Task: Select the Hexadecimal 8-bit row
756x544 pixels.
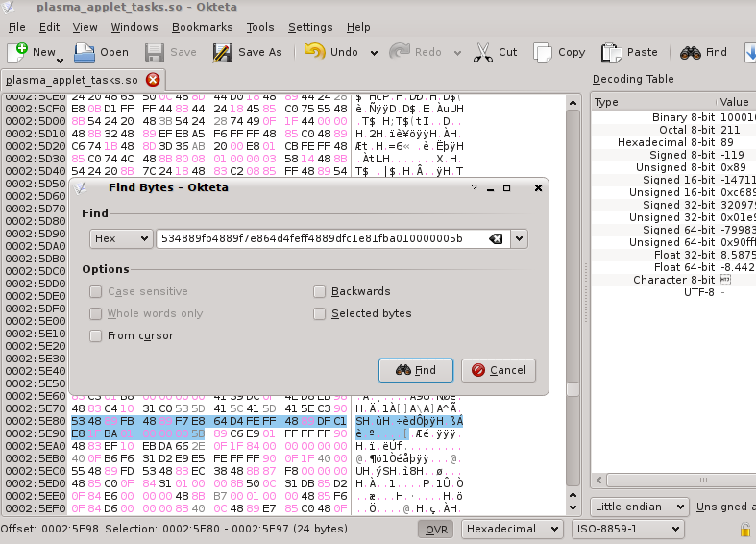Action: click(x=673, y=142)
